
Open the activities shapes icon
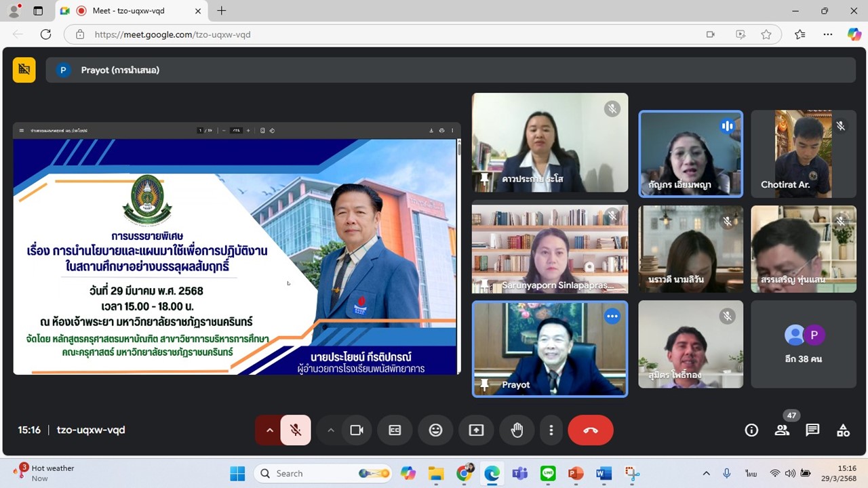[x=843, y=430]
